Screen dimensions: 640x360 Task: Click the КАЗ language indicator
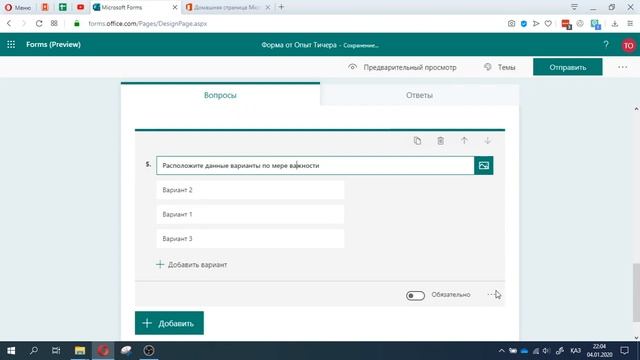[x=575, y=351]
